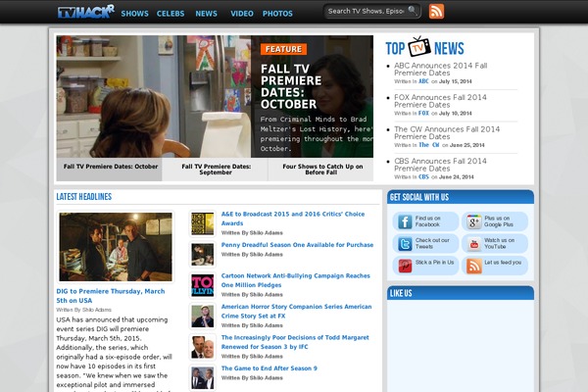Click the Facebook icon
The height and width of the screenshot is (392, 588).
pyautogui.click(x=405, y=221)
